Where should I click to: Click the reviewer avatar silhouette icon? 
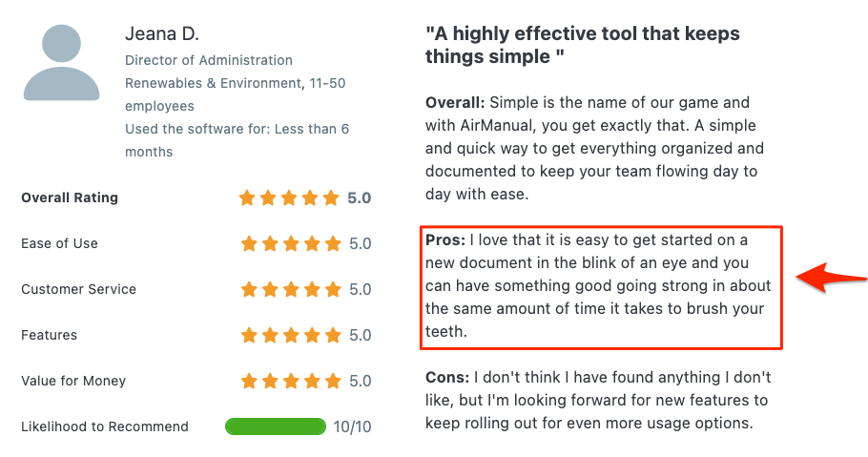click(61, 63)
